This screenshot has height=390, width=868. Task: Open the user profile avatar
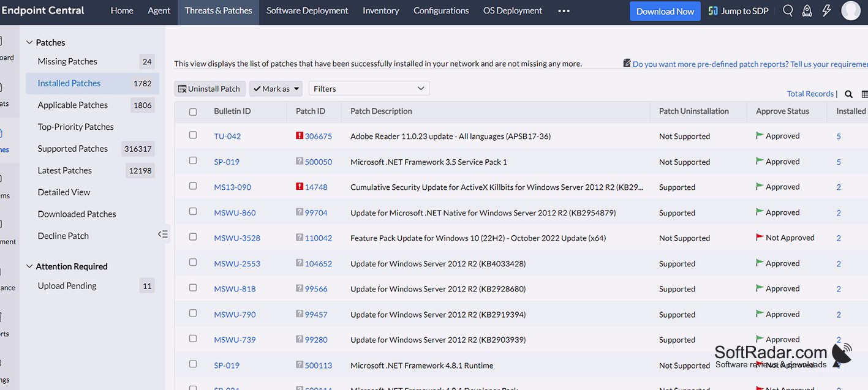851,10
